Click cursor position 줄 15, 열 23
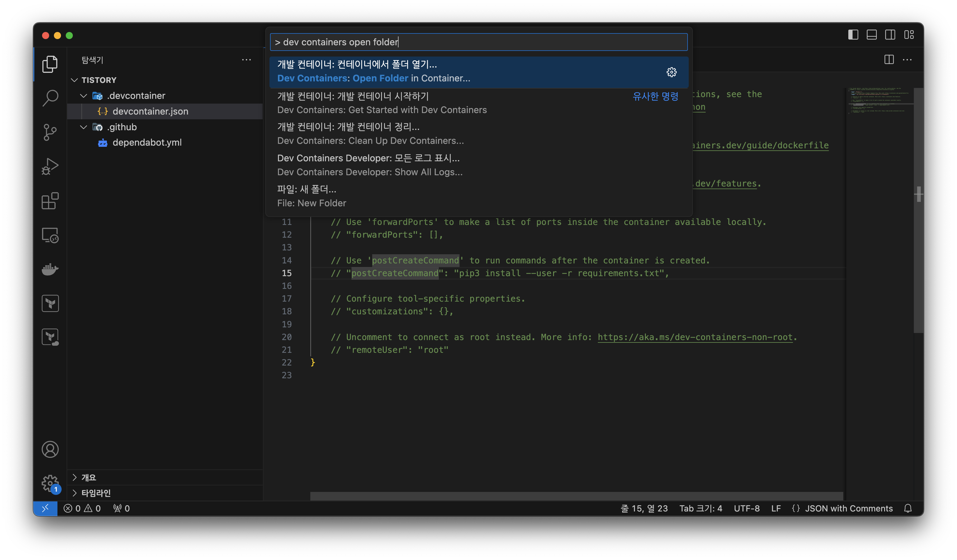The image size is (957, 560). 644,508
